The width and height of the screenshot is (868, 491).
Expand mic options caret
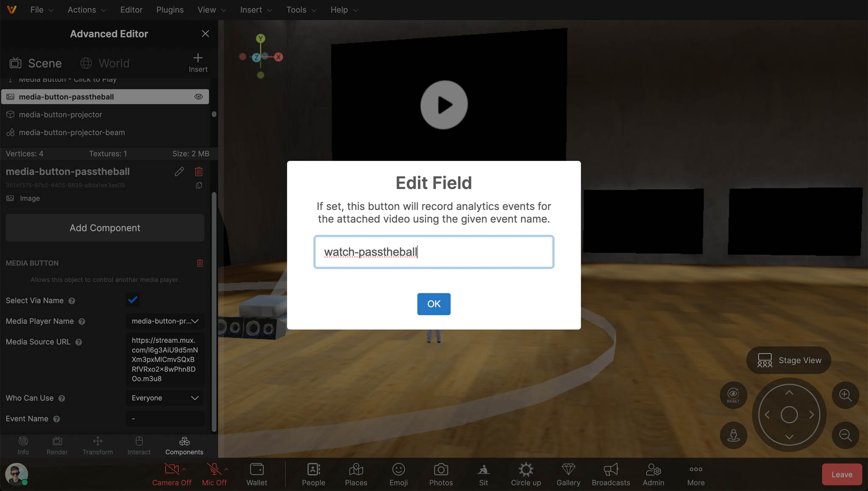click(x=226, y=469)
